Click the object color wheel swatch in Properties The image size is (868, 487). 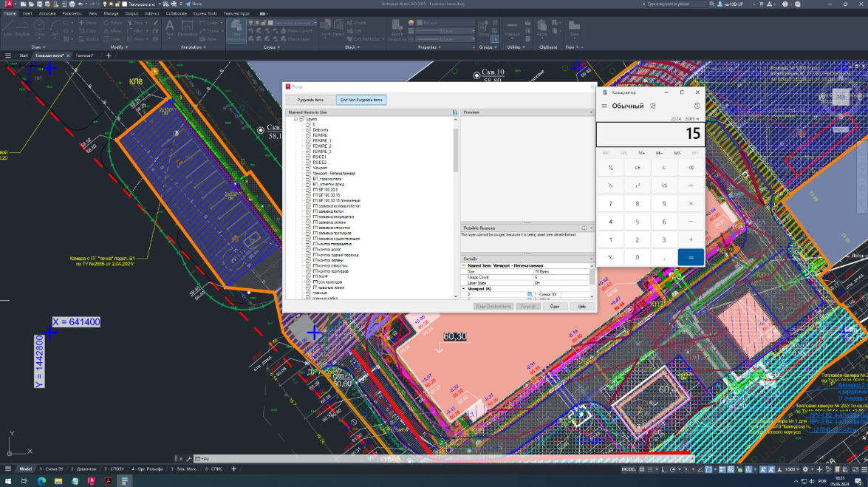[411, 23]
